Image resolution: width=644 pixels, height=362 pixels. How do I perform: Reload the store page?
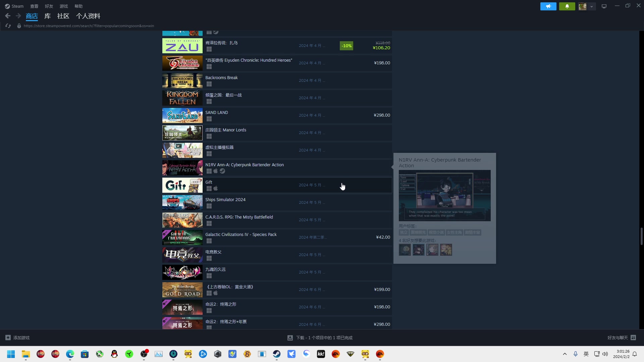[x=8, y=26]
